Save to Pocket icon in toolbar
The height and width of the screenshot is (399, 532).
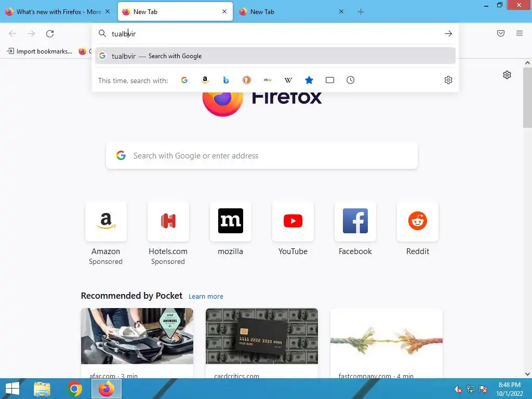501,33
